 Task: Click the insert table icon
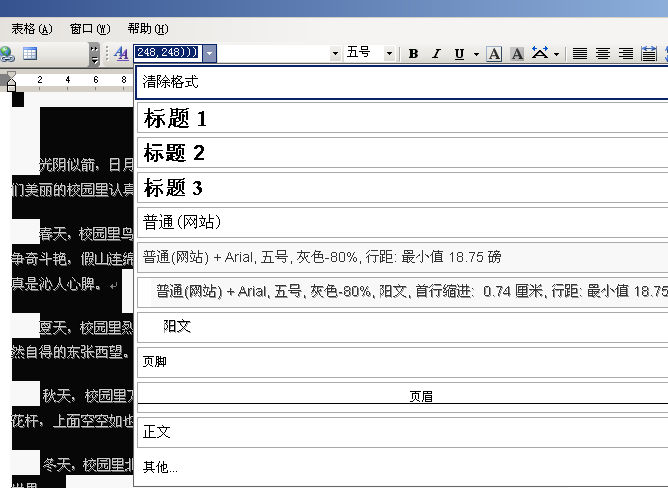pos(30,54)
